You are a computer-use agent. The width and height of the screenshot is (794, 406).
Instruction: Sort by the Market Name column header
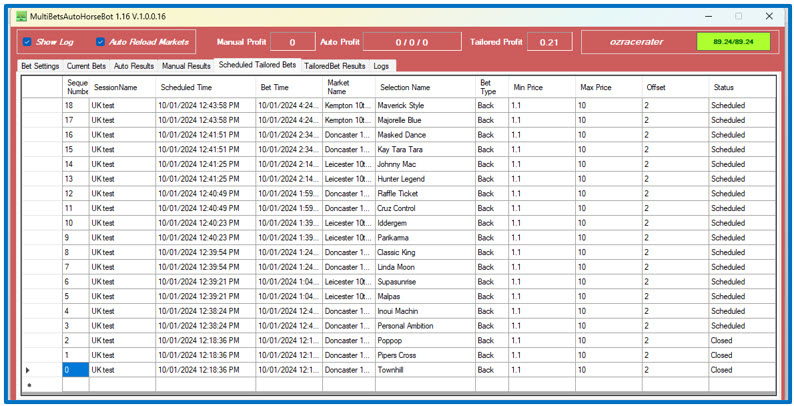click(349, 87)
